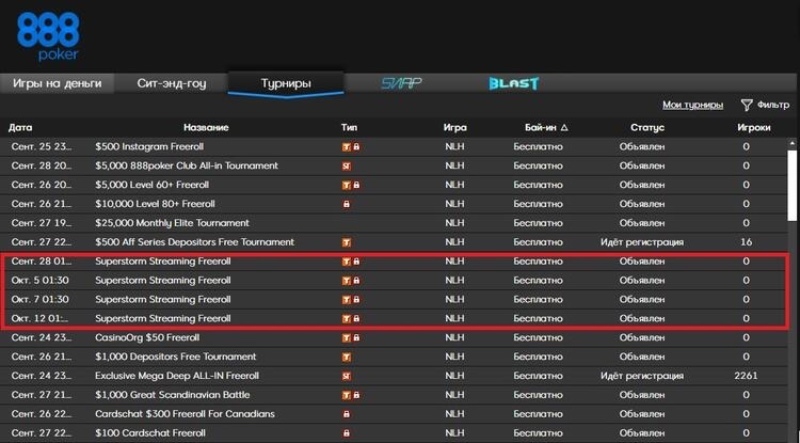Select the $25,000 Monthly Elite Tournament row
800x443 pixels.
pos(394,223)
